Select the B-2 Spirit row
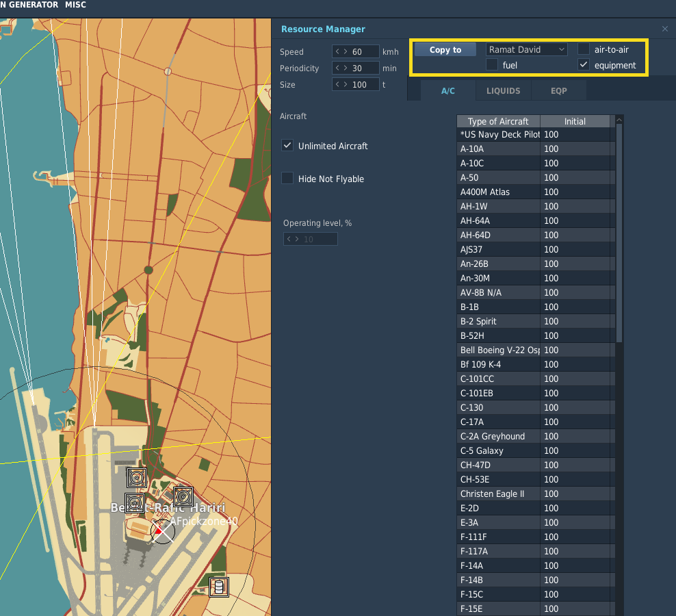 point(536,322)
